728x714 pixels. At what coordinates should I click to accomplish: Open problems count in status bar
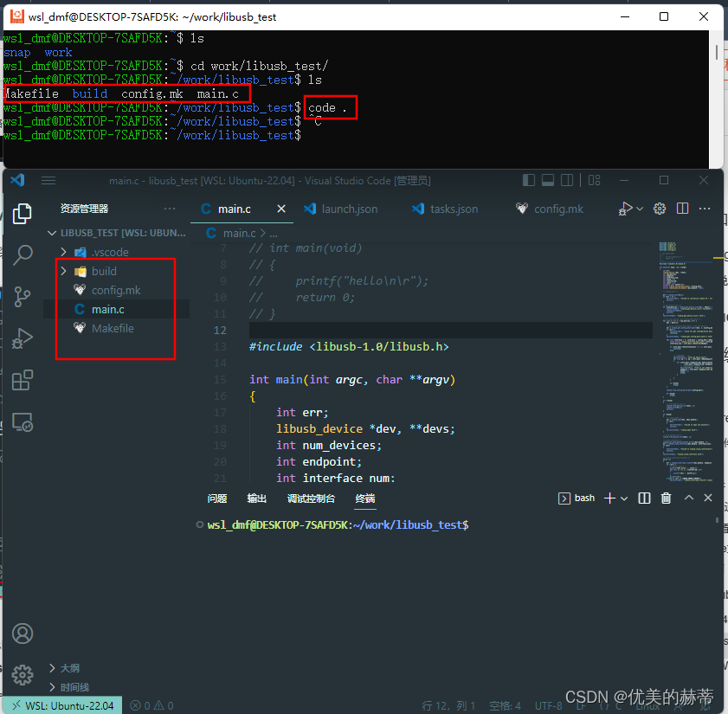pyautogui.click(x=151, y=705)
